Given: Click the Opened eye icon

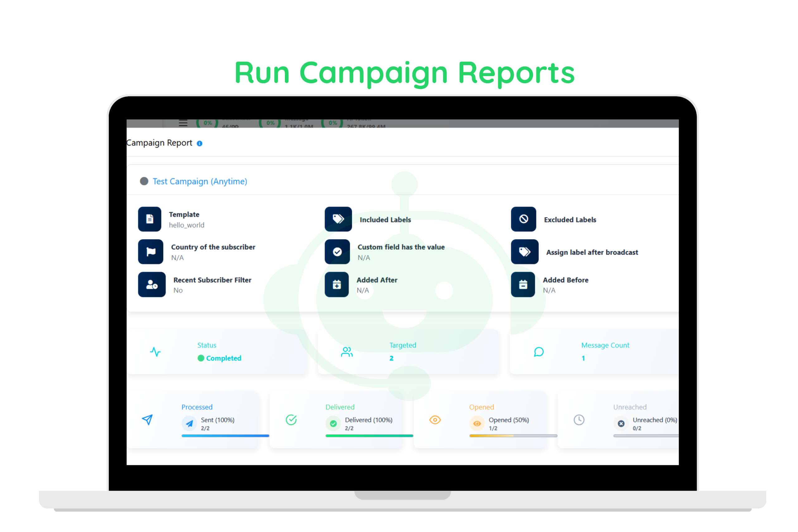Looking at the screenshot, I should pos(435,420).
